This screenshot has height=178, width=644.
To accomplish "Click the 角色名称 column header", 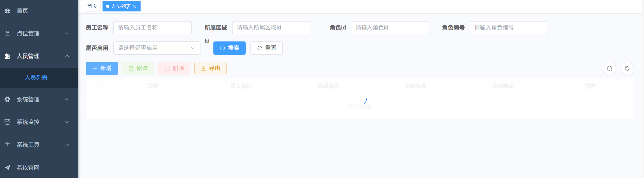I will (416, 86).
